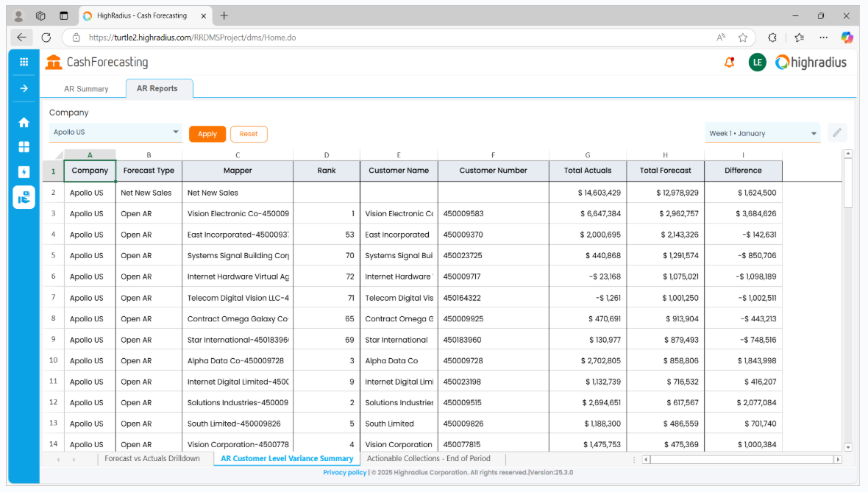Open Actionable Collections - End of Period sheet
The height and width of the screenshot is (492, 868).
point(428,459)
